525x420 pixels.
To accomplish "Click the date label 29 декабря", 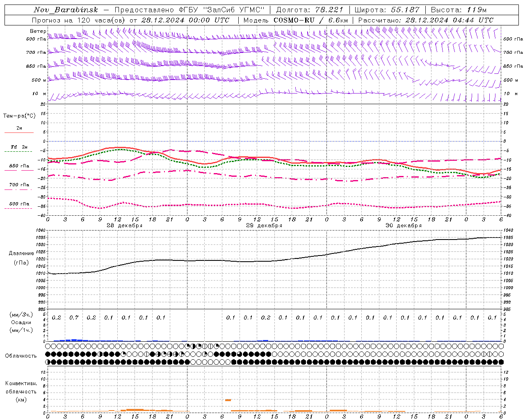I will [264, 226].
